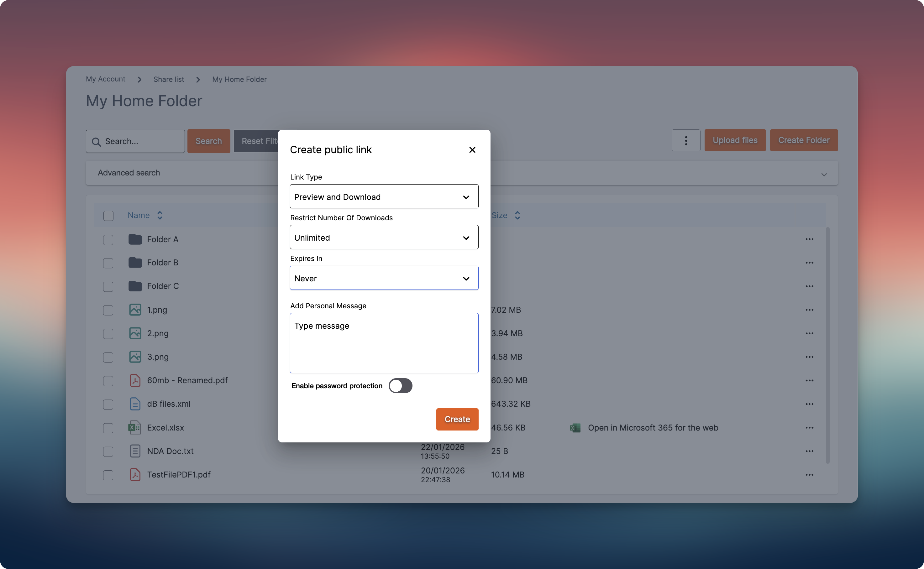Viewport: 924px width, 569px height.
Task: Enable password protection toggle
Action: 400,386
